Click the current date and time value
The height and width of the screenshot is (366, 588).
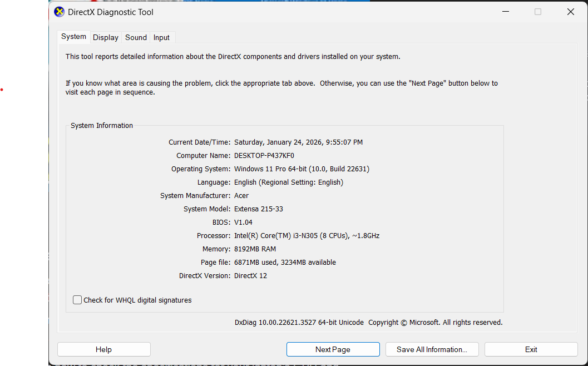(298, 142)
